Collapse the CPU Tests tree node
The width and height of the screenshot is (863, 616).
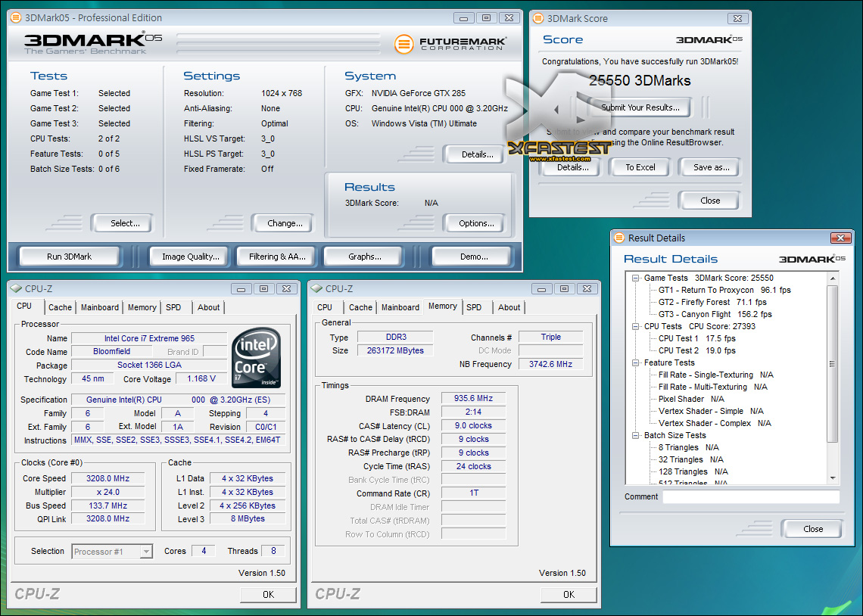tap(636, 326)
